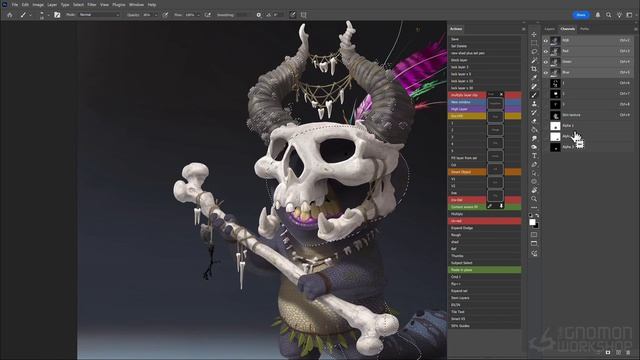
Task: Select the Dodge/Sponge tool
Action: [534, 147]
